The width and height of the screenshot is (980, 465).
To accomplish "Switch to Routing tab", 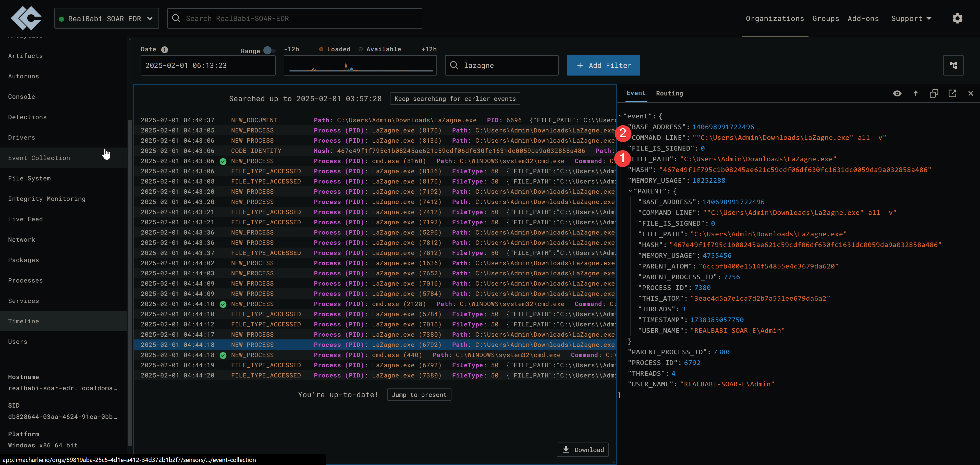I will 669,92.
